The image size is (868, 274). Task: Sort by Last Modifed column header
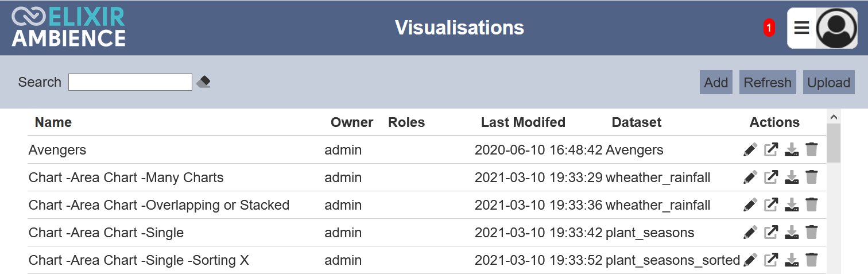(523, 122)
